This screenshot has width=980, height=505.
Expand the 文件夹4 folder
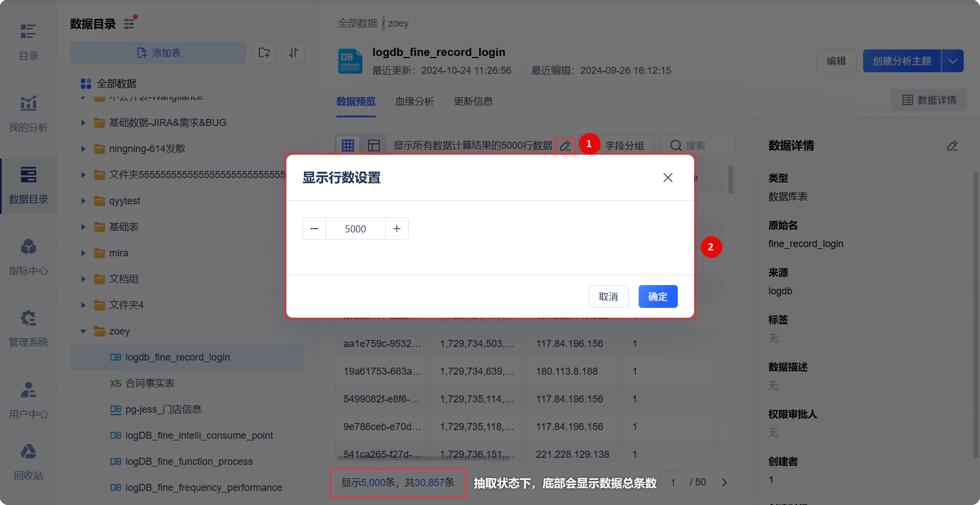[83, 305]
